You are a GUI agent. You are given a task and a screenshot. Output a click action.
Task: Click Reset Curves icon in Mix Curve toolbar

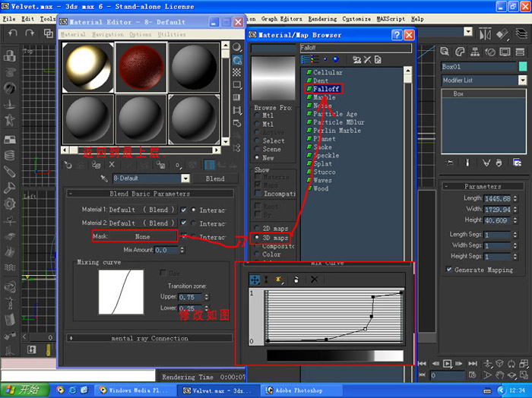pyautogui.click(x=296, y=280)
